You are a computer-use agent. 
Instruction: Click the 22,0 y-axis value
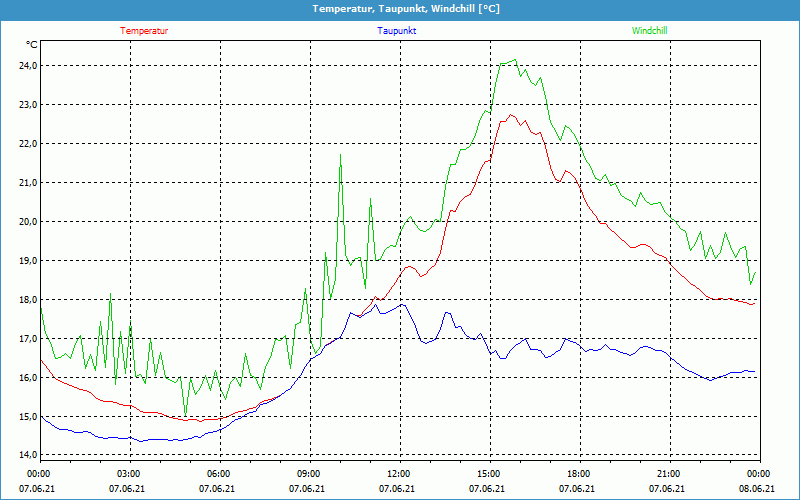click(x=28, y=143)
